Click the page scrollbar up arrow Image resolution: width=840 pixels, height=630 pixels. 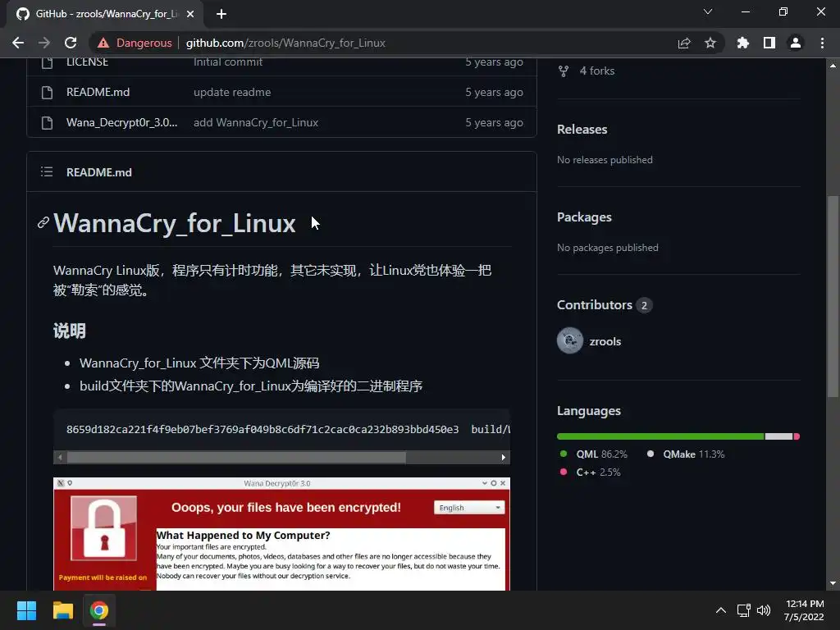point(833,66)
